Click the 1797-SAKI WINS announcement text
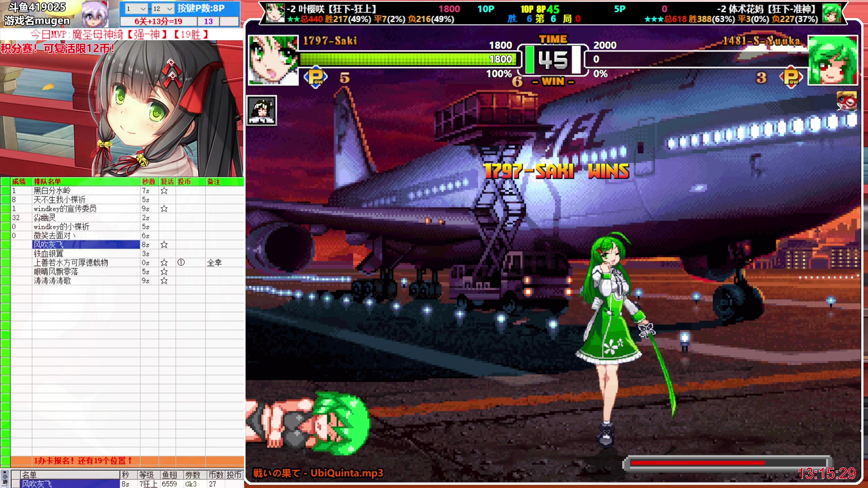868x488 pixels. [557, 171]
